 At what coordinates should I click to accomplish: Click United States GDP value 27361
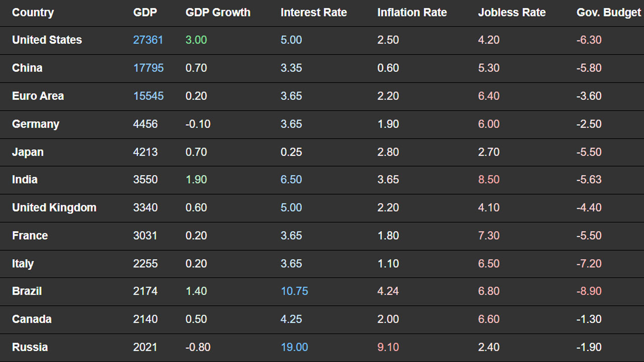148,40
